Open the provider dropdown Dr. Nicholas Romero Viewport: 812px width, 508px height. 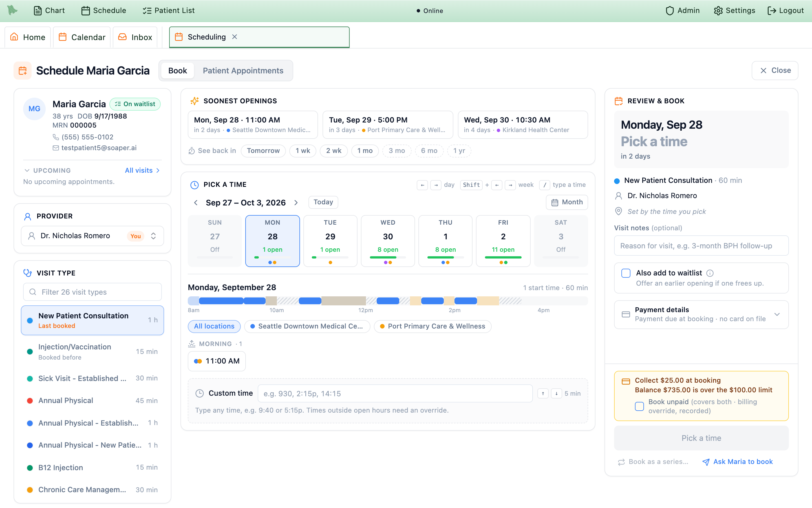(92, 236)
